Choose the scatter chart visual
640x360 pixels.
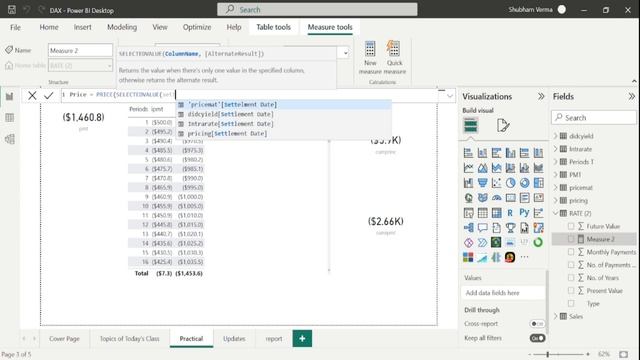(496, 183)
